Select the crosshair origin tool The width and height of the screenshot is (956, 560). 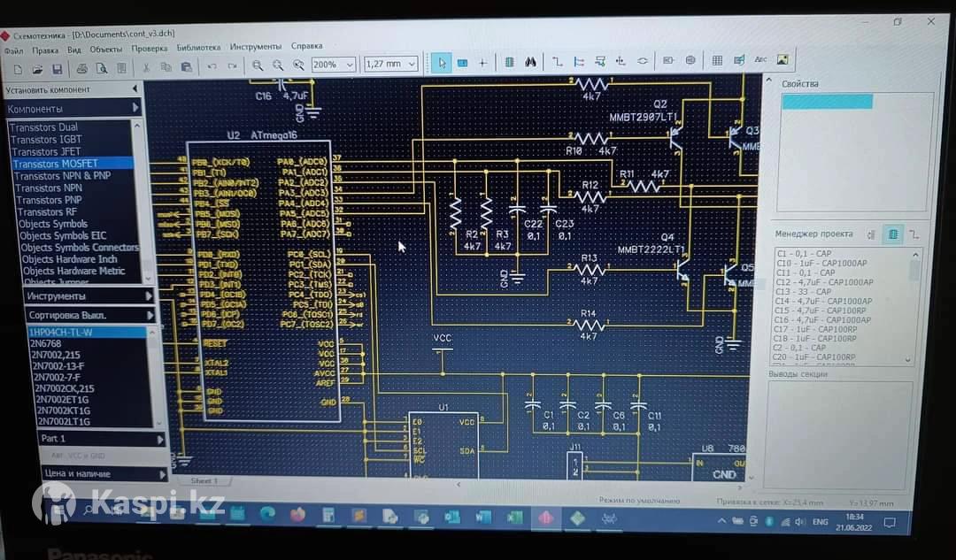point(482,62)
